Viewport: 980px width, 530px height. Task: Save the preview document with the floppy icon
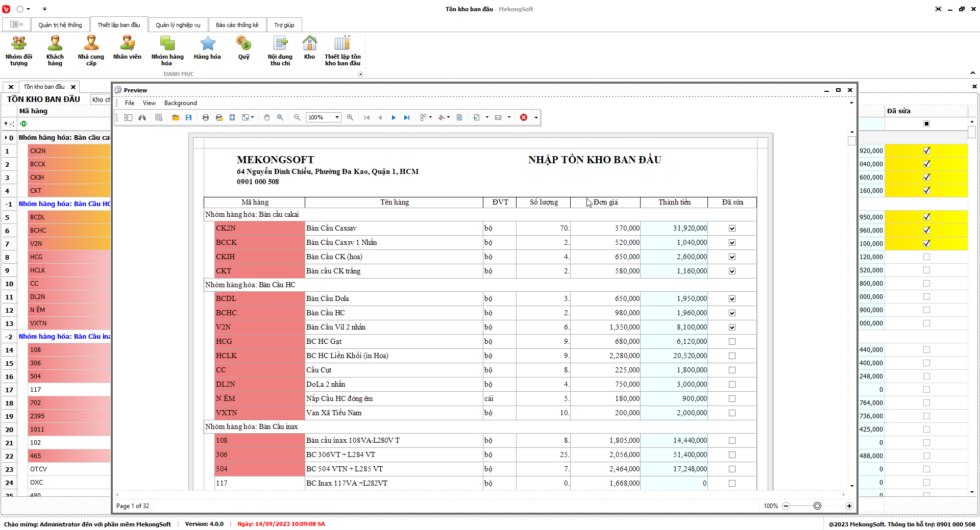click(188, 117)
